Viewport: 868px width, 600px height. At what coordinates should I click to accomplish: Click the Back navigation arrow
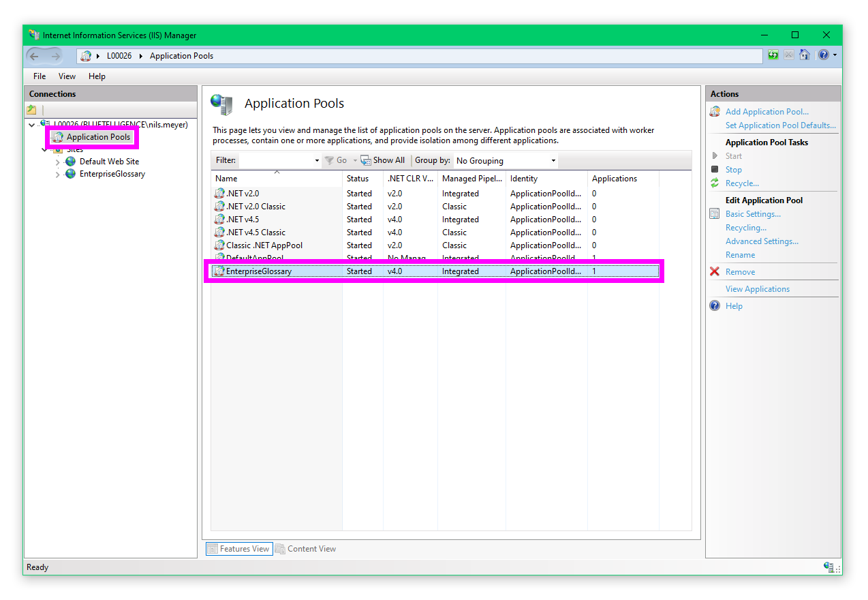tap(35, 56)
